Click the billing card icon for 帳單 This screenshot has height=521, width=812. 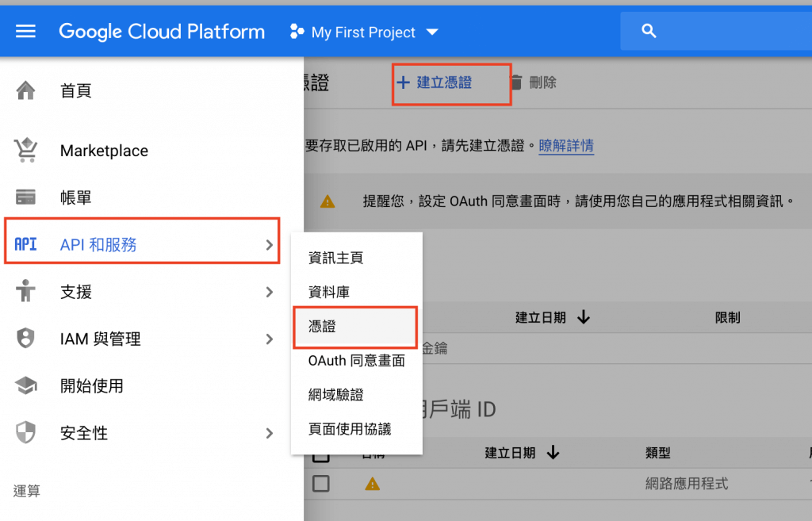(25, 197)
